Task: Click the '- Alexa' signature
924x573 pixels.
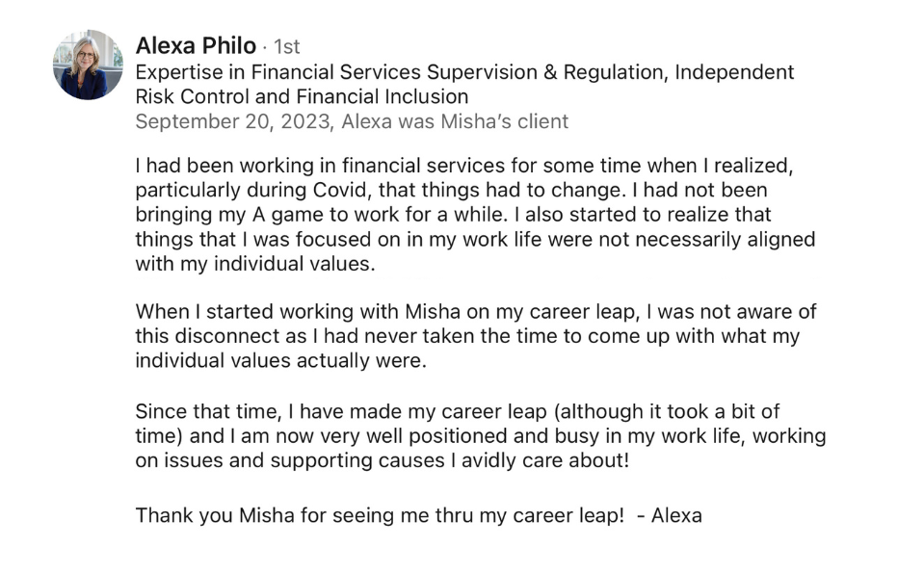Action: pos(670,514)
